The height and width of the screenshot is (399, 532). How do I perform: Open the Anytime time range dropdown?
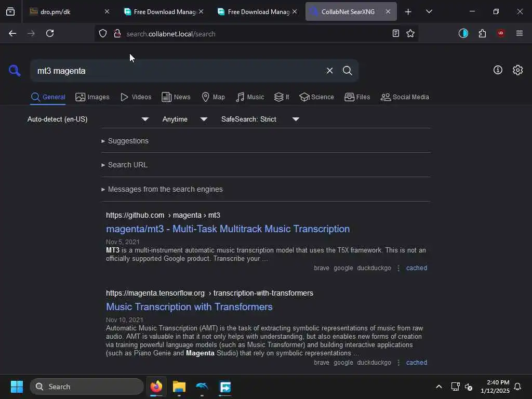[x=184, y=119]
